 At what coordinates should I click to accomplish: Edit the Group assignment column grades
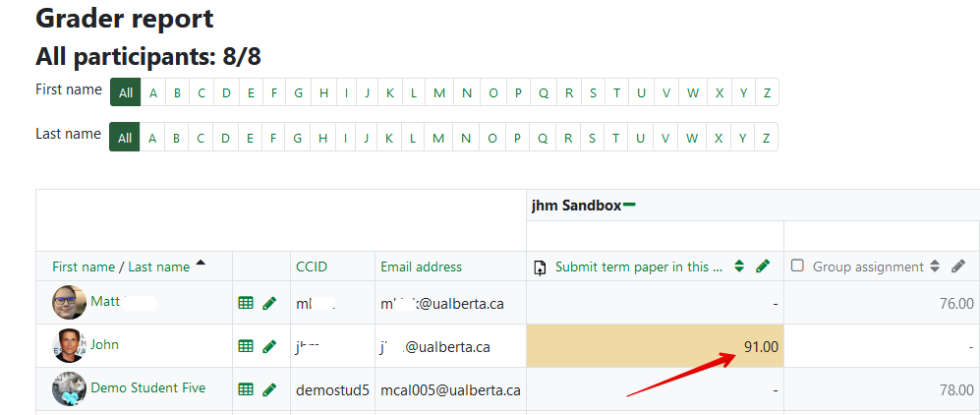[958, 267]
